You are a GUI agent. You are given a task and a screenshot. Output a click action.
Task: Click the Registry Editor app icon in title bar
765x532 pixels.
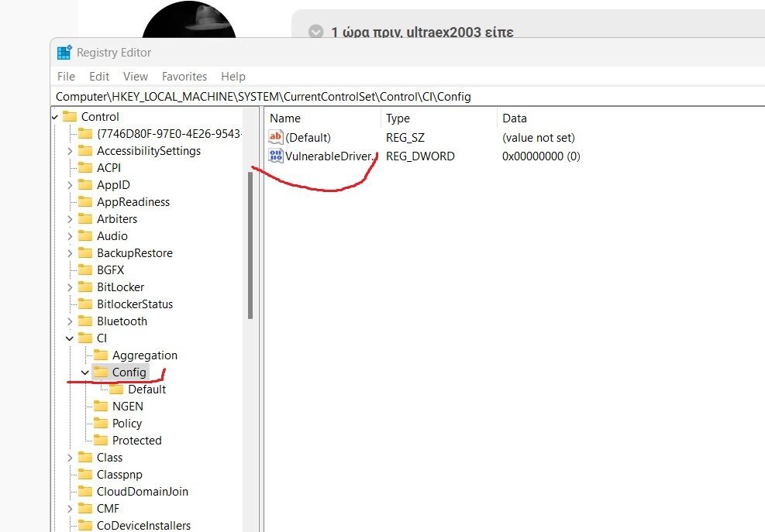click(64, 53)
